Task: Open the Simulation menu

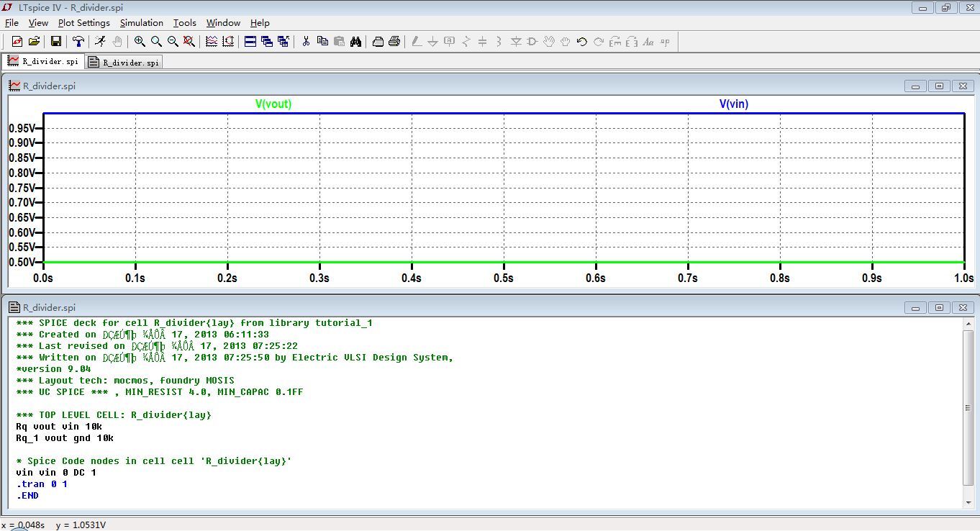Action: pyautogui.click(x=141, y=23)
